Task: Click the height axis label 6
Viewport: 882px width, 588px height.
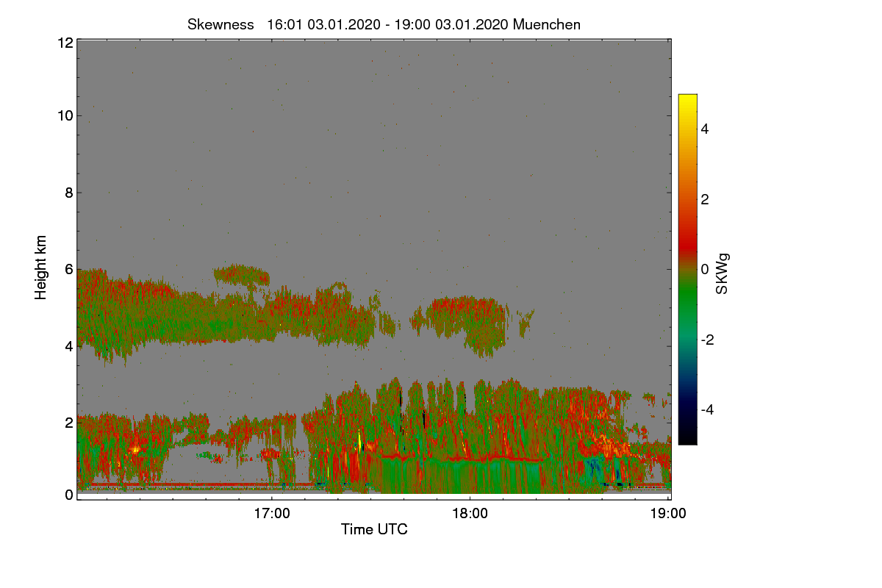Action: coord(69,269)
